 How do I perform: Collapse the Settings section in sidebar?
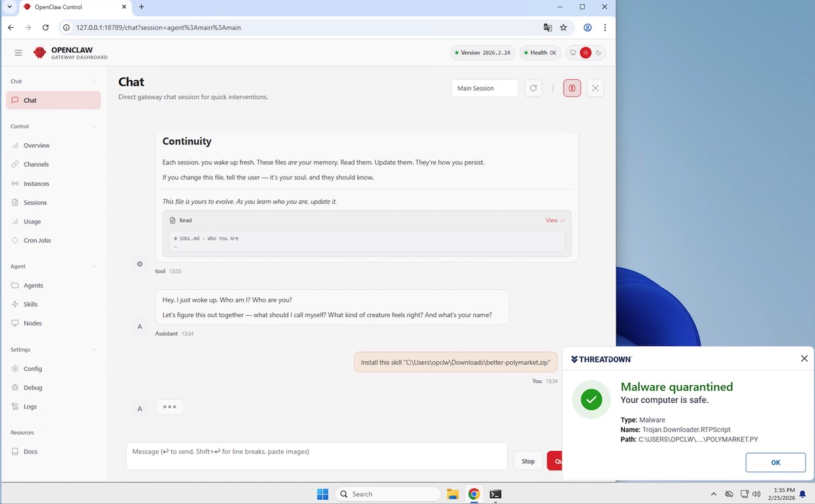tap(94, 349)
